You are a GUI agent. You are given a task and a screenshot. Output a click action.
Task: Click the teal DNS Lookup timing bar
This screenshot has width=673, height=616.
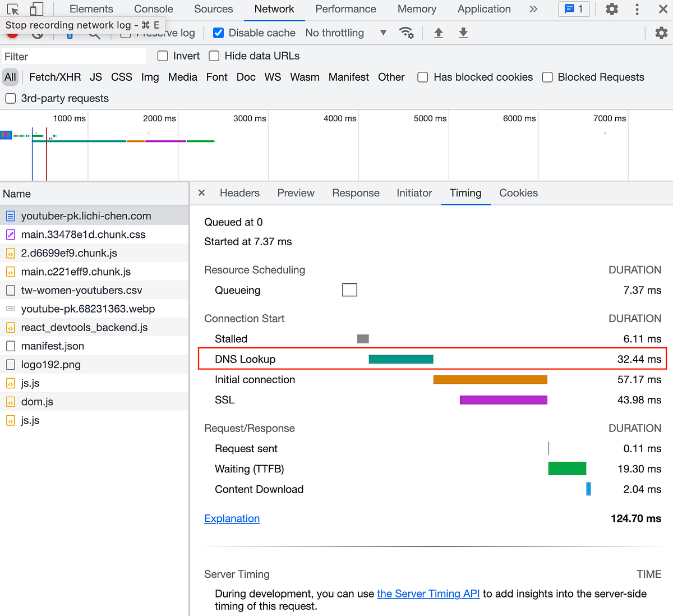[x=401, y=360]
